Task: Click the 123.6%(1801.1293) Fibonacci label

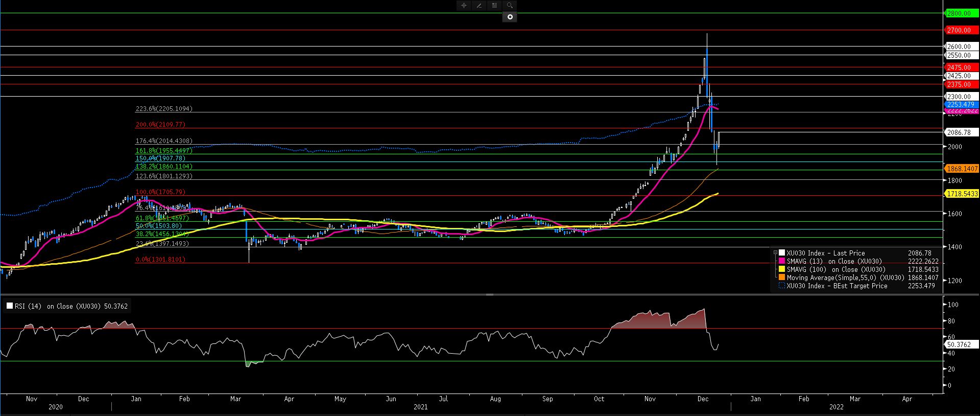Action: [163, 176]
